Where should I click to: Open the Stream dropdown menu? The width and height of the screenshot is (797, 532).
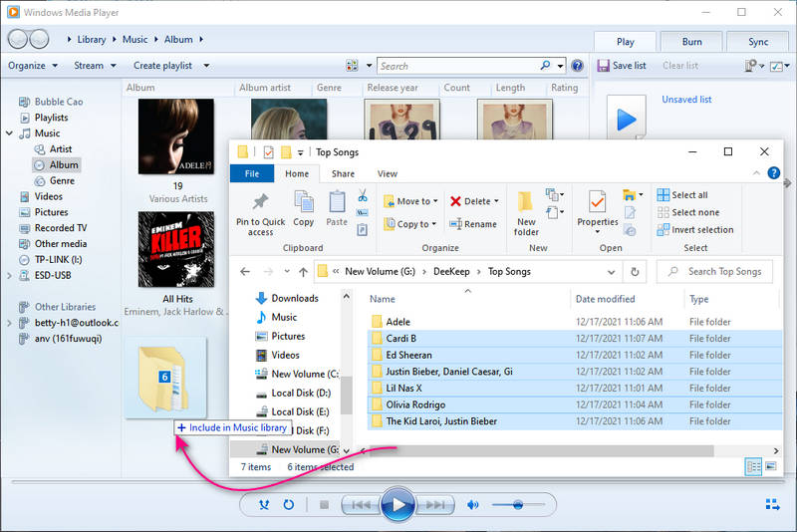pos(95,66)
